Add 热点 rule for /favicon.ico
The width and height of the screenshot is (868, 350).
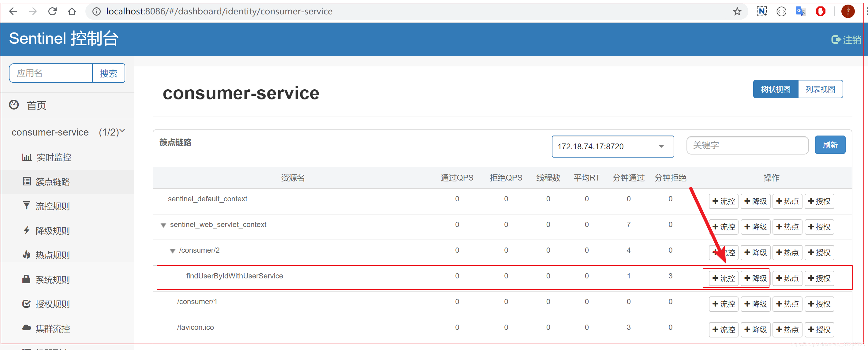point(787,330)
